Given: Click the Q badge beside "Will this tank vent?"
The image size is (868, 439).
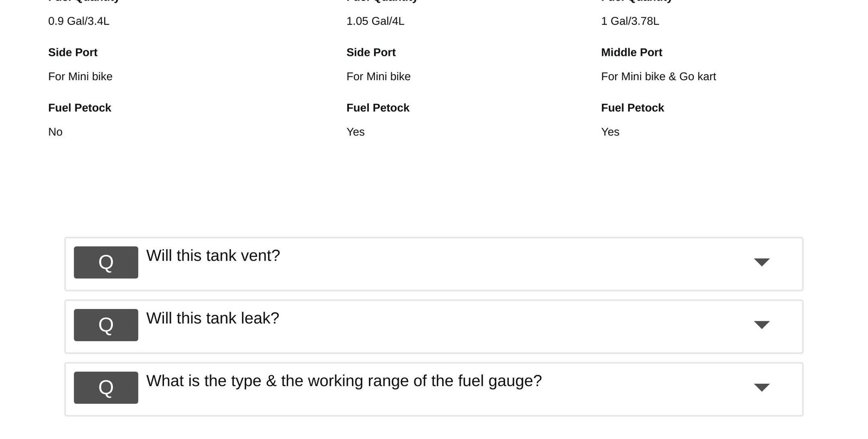Looking at the screenshot, I should [106, 262].
